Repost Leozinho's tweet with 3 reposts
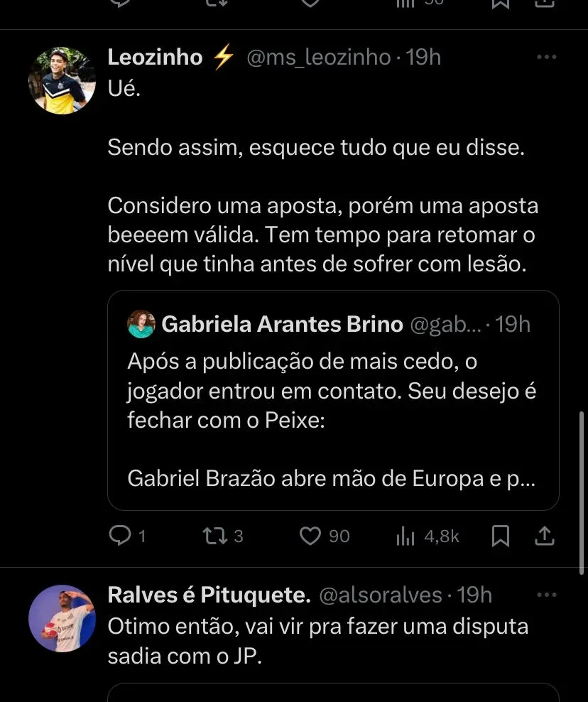588x702 pixels. point(214,535)
